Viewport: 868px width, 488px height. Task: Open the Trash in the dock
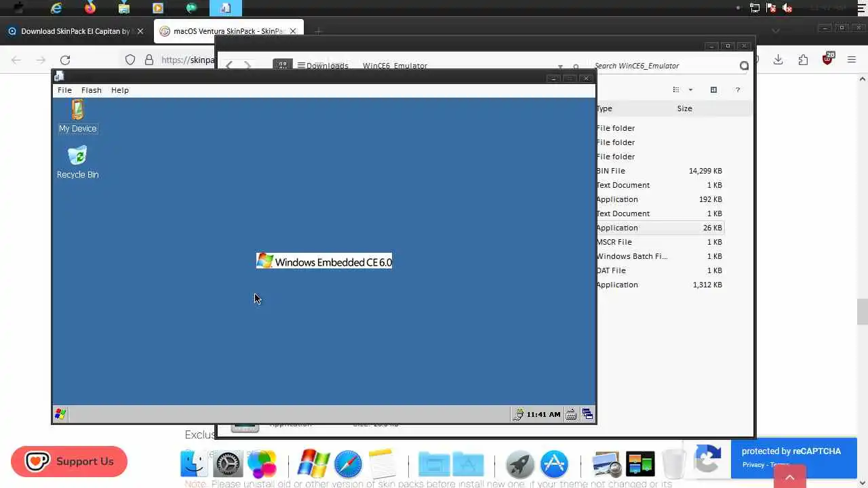point(674,464)
